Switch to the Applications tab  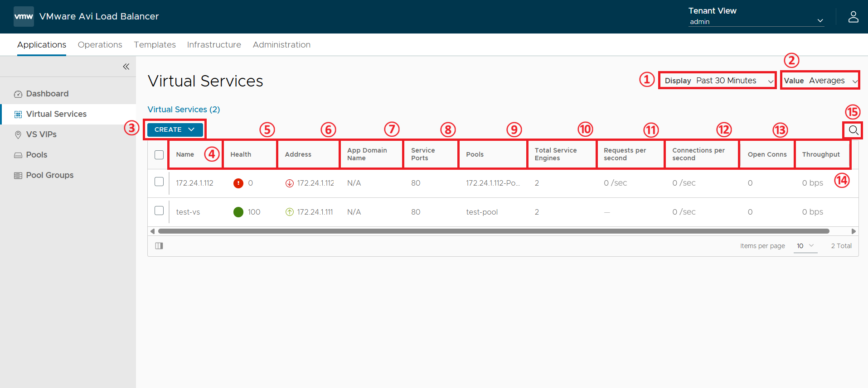[42, 45]
